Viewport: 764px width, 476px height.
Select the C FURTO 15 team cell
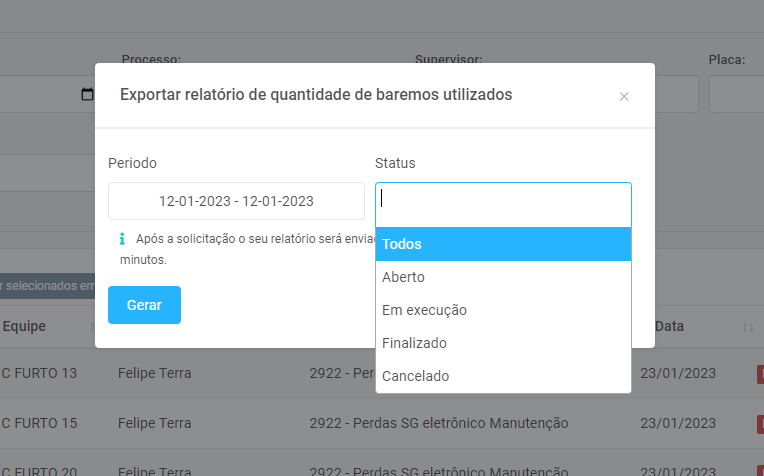click(x=39, y=423)
